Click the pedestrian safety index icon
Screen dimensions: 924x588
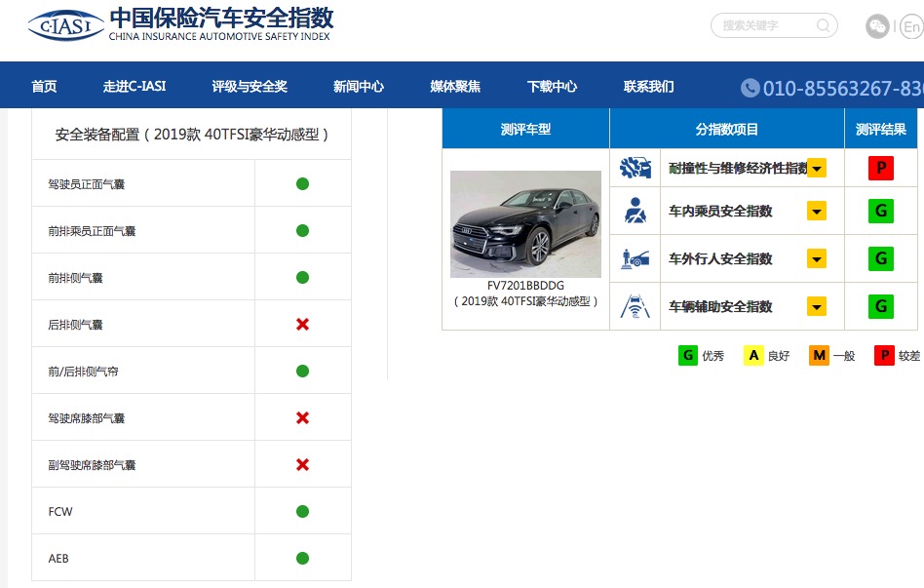click(x=635, y=258)
